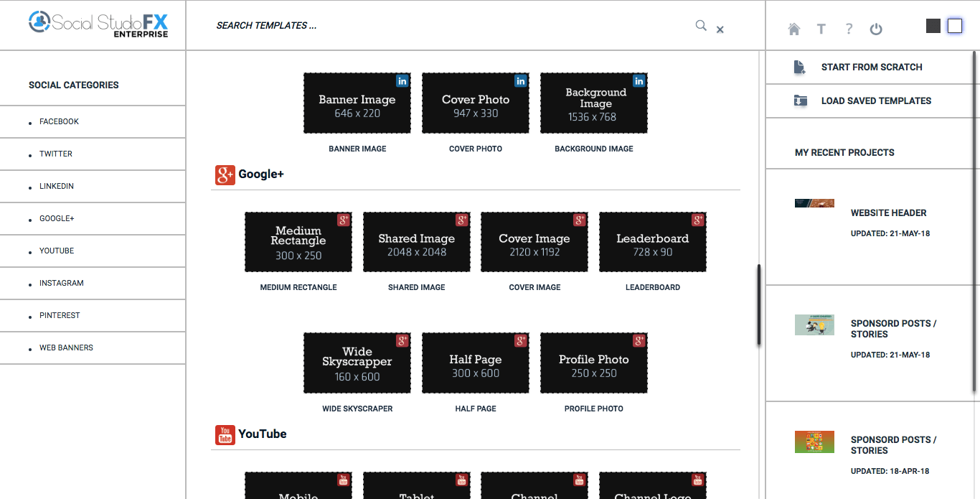Click the "MEDIUM RECTANGLE" caption text
980x499 pixels.
pos(298,288)
